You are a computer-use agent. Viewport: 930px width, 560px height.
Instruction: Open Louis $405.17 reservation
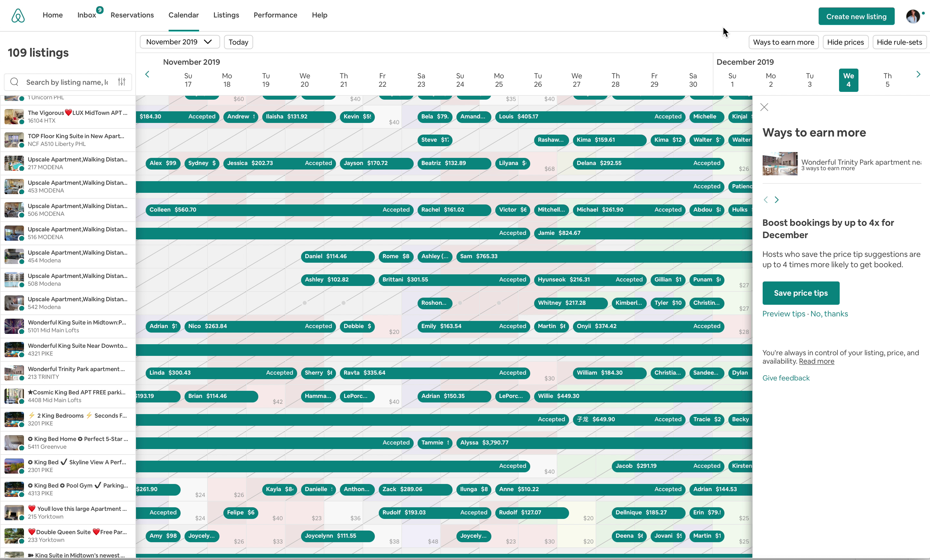pos(590,116)
